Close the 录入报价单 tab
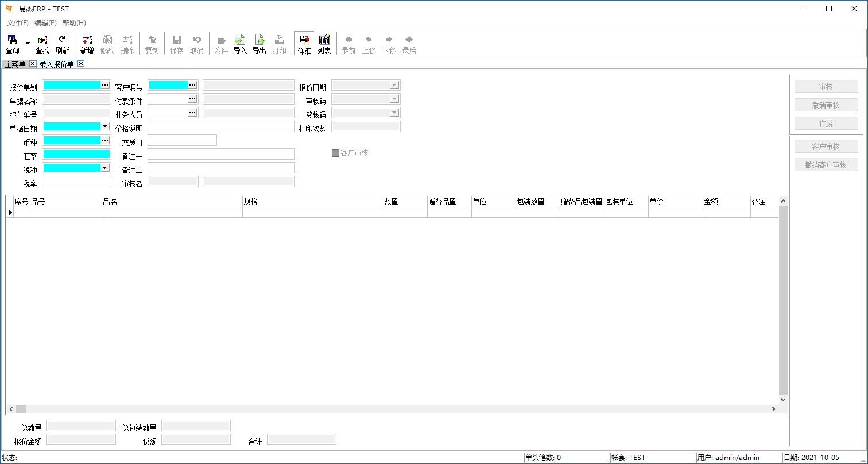868x464 pixels. coord(81,64)
